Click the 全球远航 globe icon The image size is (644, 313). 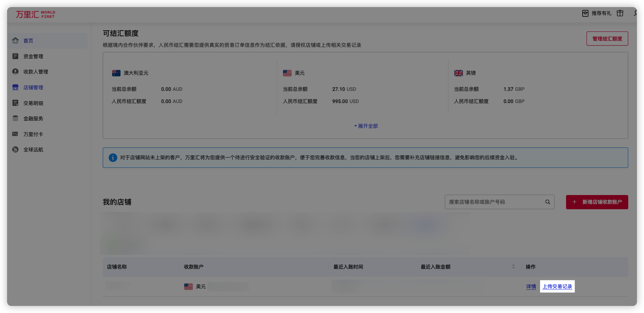pos(15,149)
